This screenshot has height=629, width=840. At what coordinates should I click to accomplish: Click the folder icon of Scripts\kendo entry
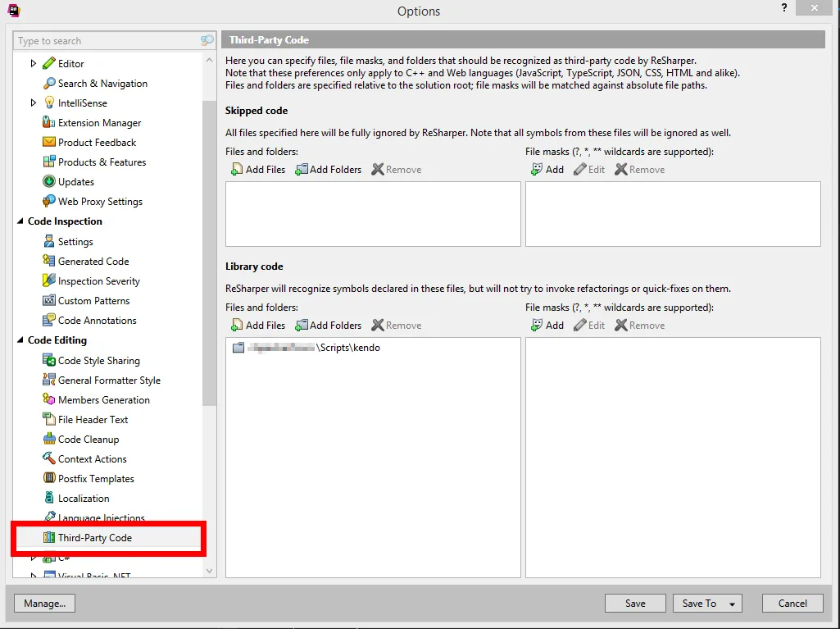(238, 348)
